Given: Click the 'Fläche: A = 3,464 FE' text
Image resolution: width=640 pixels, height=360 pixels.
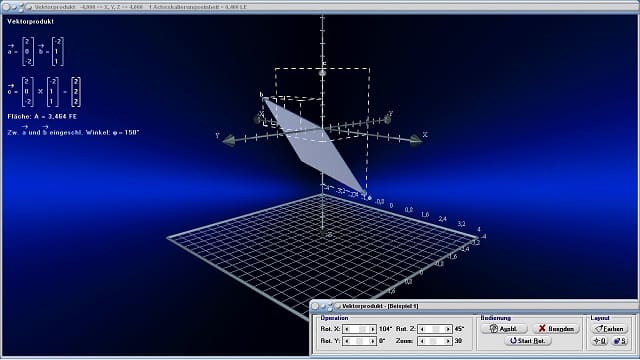Looking at the screenshot, I should tap(42, 117).
